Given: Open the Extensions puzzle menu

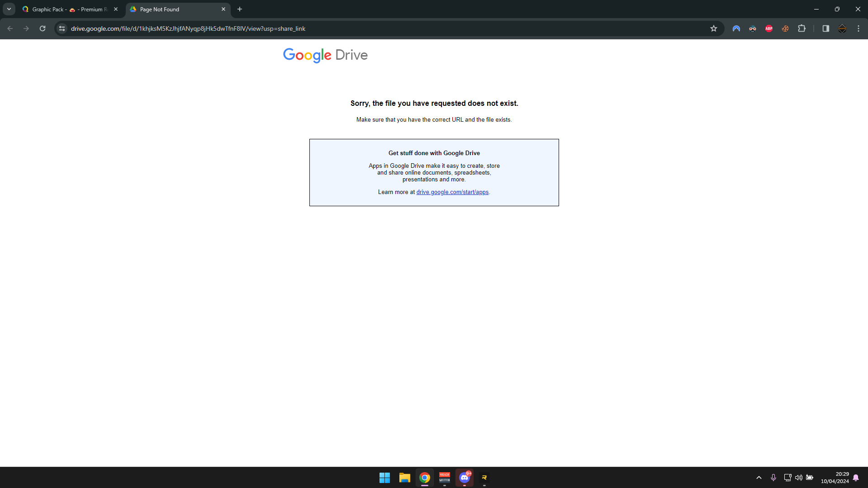Looking at the screenshot, I should [x=802, y=28].
